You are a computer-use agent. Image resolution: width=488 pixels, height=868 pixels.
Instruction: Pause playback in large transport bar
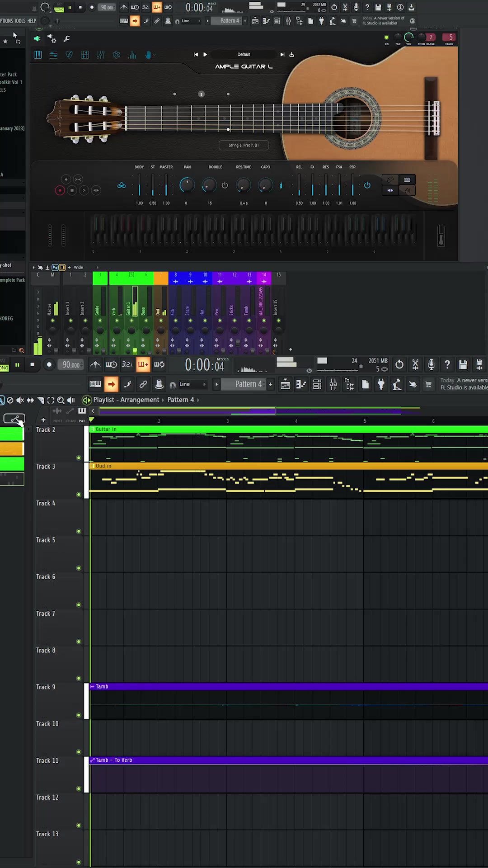(x=17, y=364)
